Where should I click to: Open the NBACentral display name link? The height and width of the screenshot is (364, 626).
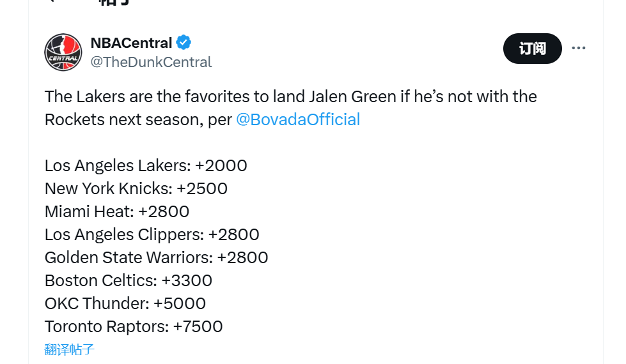click(131, 43)
